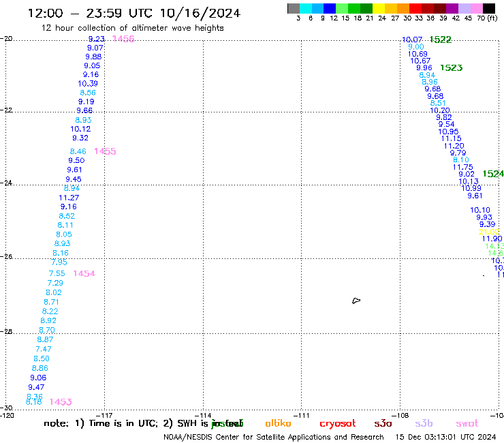Click the light blue value 9.00
Viewport: 504px width, 443px height.
pos(416,46)
